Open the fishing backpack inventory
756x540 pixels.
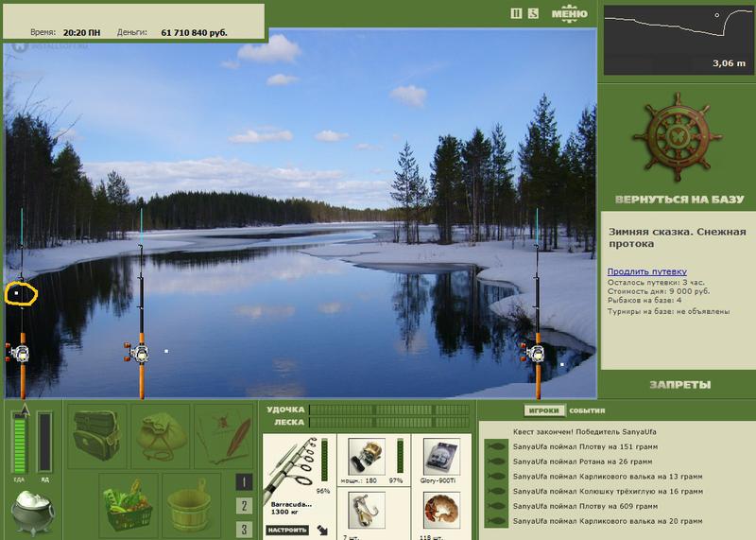click(97, 435)
